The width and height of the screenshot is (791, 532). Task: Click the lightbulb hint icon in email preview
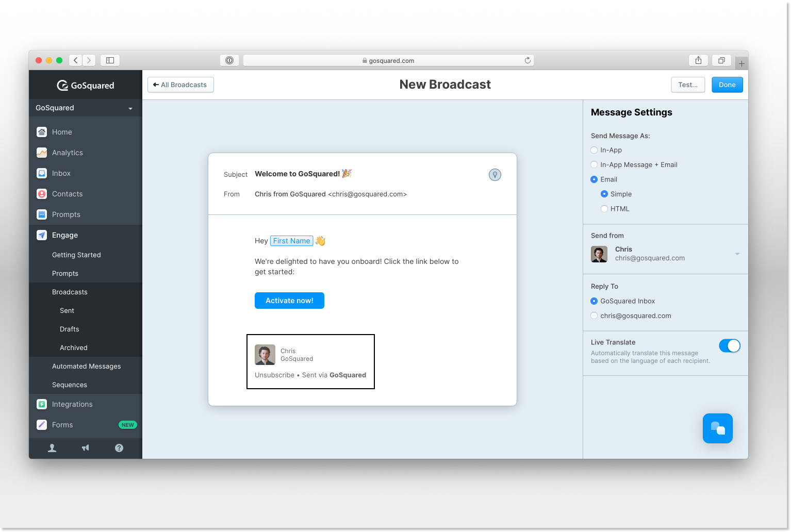[495, 175]
